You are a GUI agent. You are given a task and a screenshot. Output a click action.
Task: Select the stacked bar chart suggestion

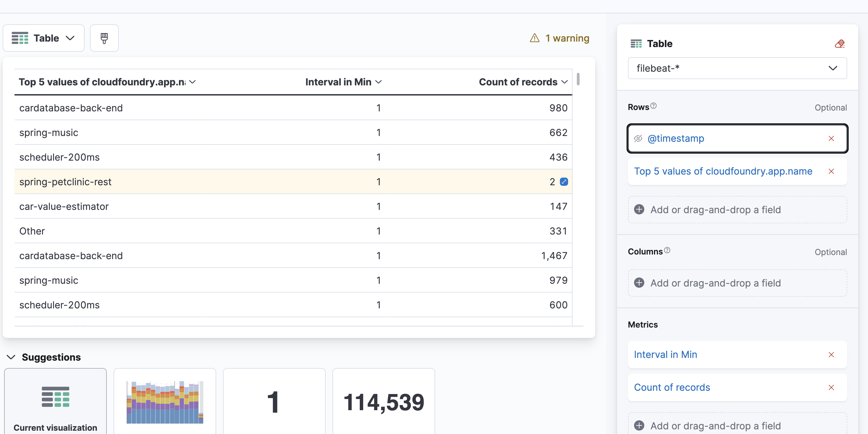165,402
